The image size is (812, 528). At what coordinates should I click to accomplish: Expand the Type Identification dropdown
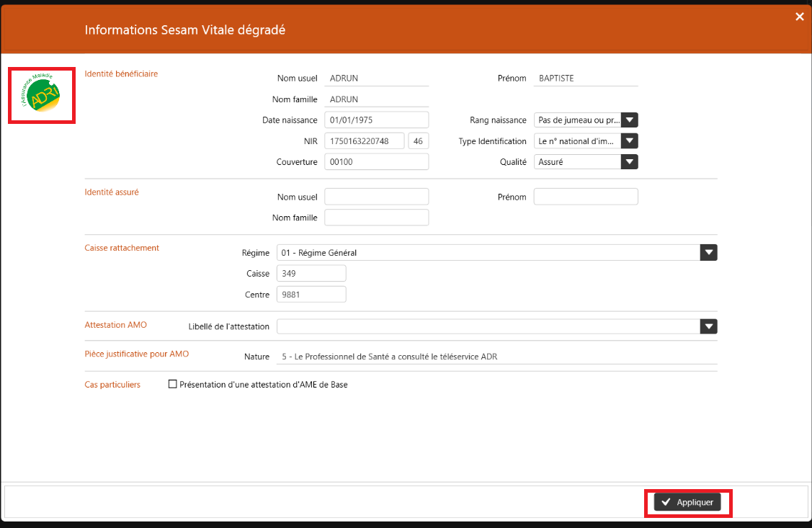point(629,141)
